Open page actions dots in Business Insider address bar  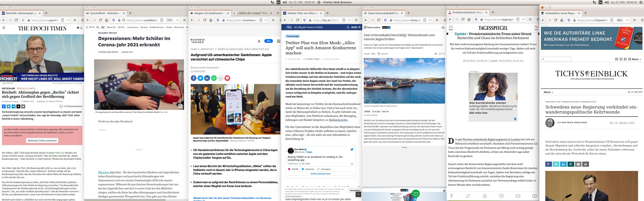(x=266, y=20)
